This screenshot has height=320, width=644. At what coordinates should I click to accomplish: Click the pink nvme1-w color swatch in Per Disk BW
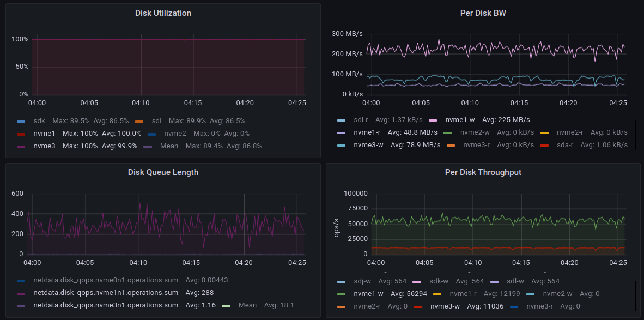[434, 120]
